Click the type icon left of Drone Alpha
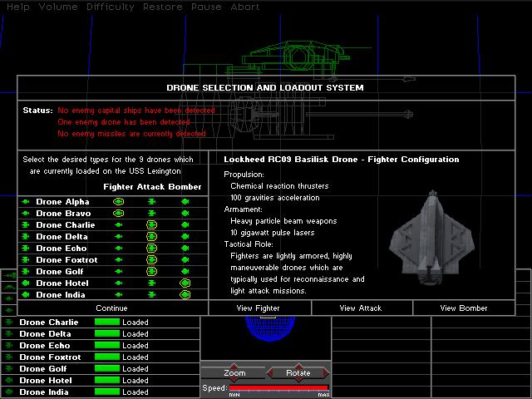Image resolution: width=532 pixels, height=399 pixels. 26,201
